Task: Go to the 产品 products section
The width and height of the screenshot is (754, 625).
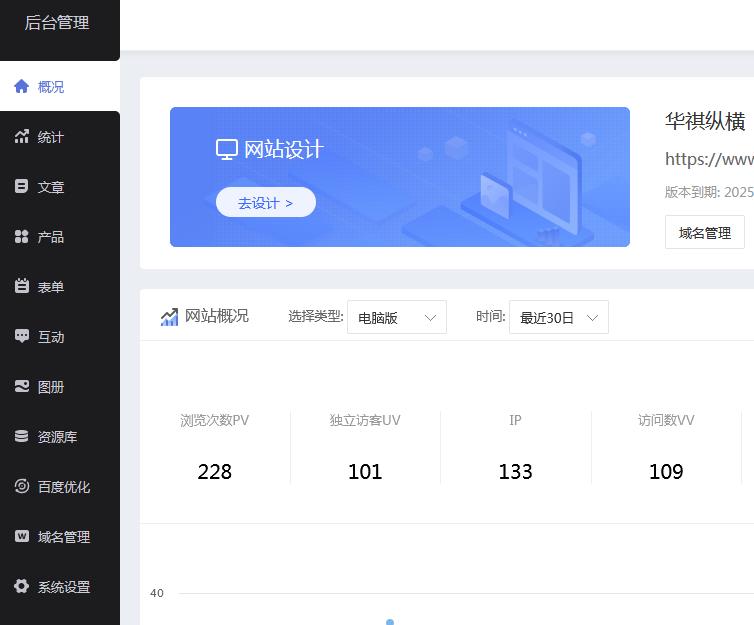Action: point(60,237)
